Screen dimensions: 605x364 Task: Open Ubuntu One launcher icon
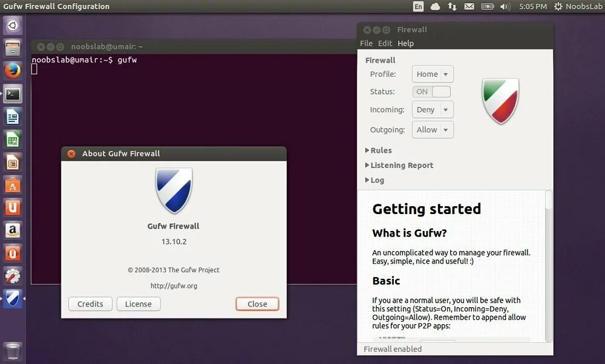(x=13, y=208)
